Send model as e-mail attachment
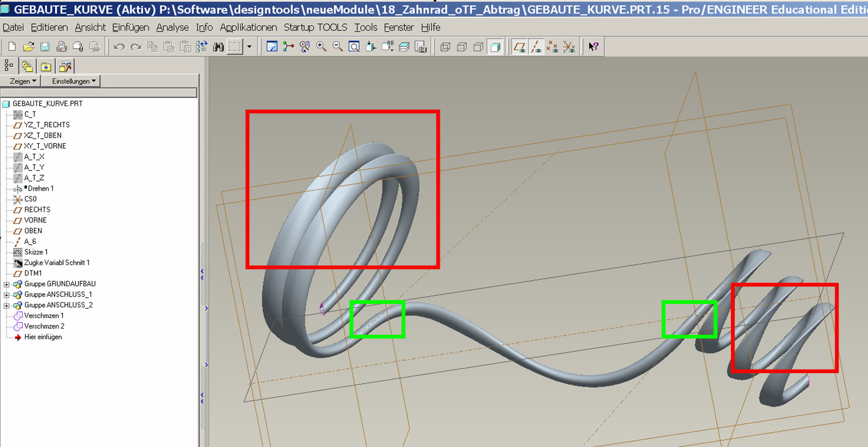This screenshot has height=447, width=868. tap(78, 47)
